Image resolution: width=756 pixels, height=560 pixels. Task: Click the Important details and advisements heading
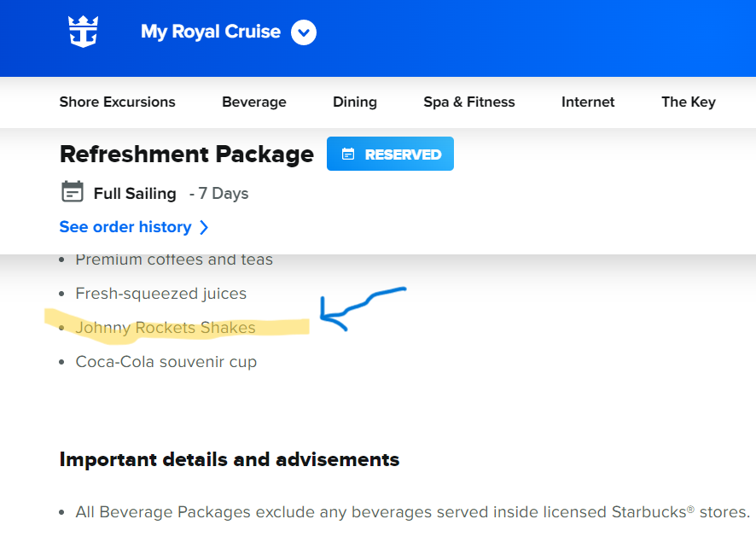coord(230,459)
